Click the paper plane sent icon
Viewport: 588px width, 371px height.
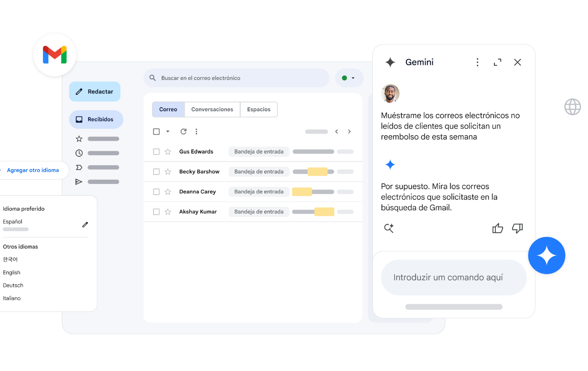[79, 181]
